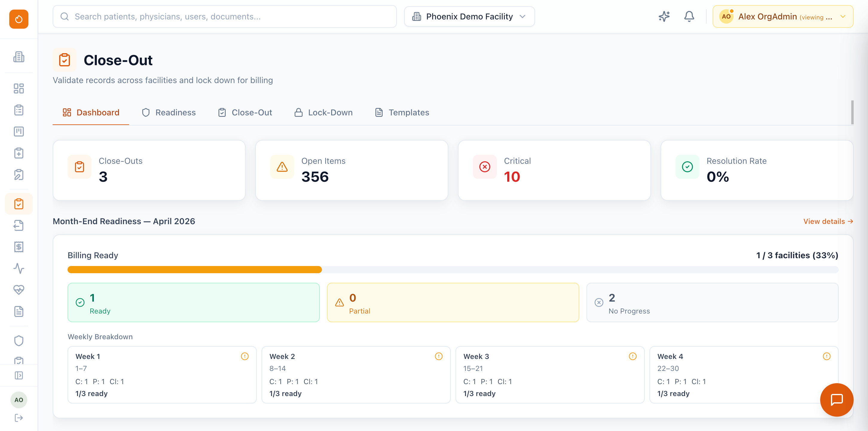Click the sidebar dashboard grid icon

coord(19,89)
